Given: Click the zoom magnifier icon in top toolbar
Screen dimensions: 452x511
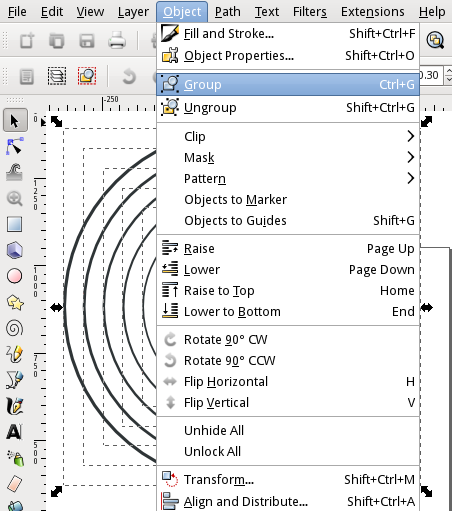Looking at the screenshot, I should 435,41.
